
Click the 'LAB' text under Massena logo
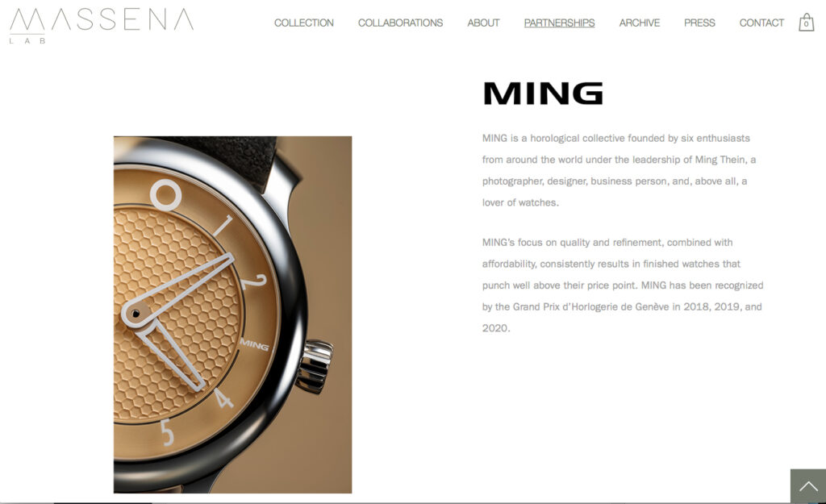[27, 40]
